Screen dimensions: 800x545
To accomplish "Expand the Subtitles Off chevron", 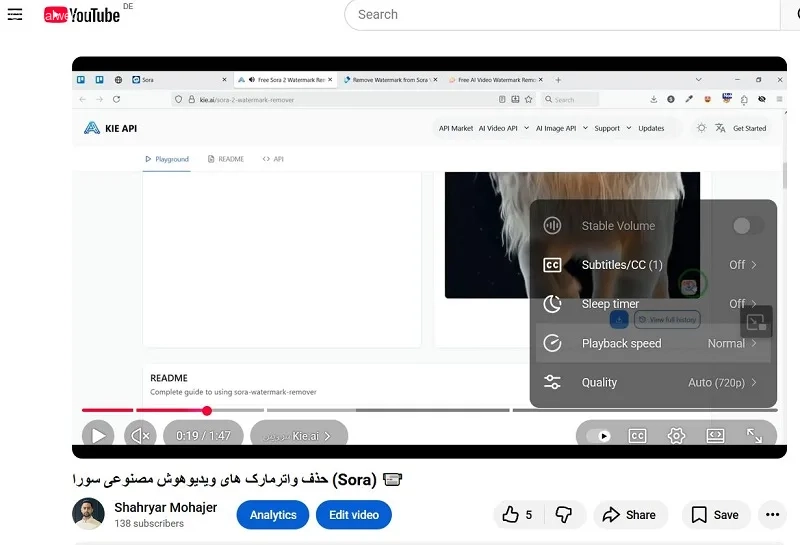I will click(754, 265).
